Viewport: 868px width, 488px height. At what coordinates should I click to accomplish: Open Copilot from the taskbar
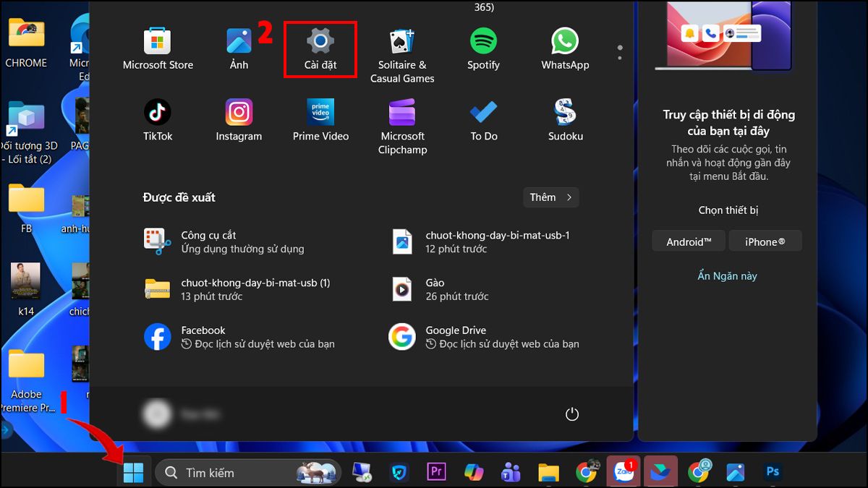[x=474, y=472]
